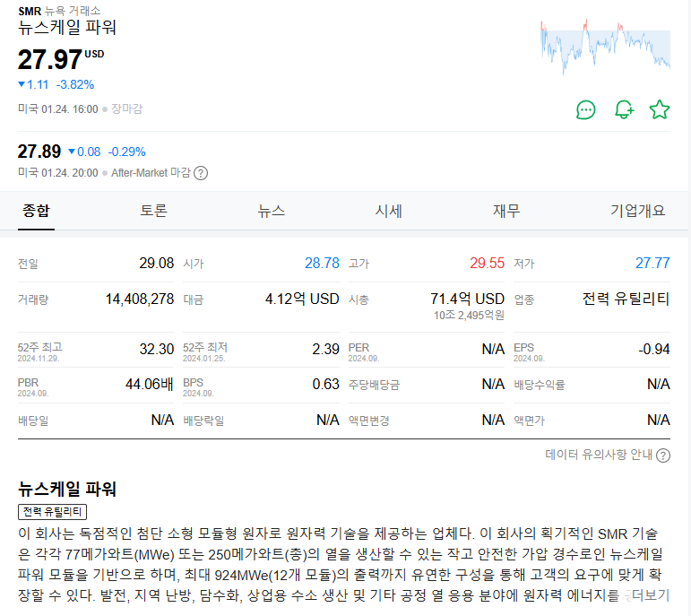Click the 뉴스케일 파워 title at top
Viewport: 691px width, 616px height.
(x=67, y=27)
